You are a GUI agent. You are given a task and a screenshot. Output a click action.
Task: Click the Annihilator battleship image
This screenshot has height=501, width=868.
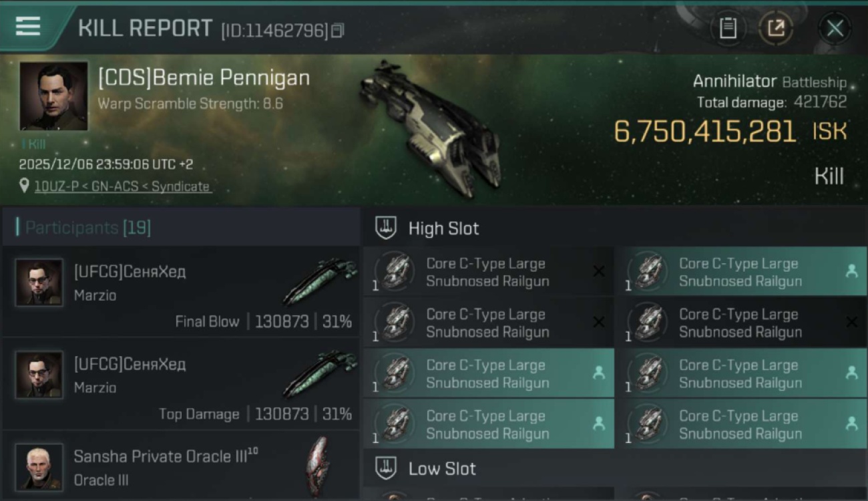coord(431,127)
